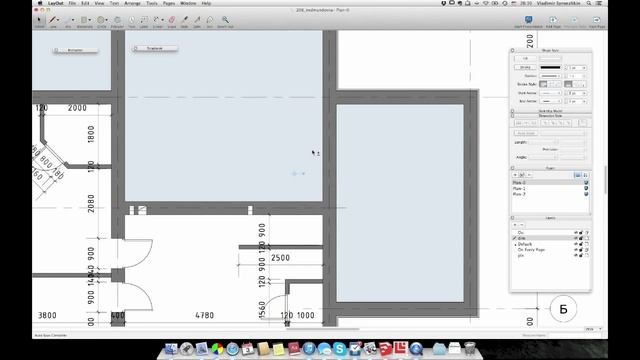Open the Window menu
This screenshot has height=360, width=640.
pos(188,3)
